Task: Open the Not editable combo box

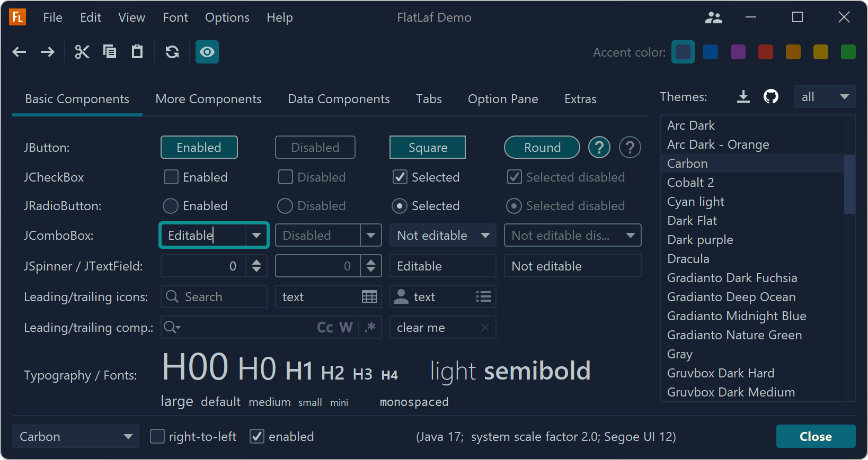Action: [x=442, y=236]
